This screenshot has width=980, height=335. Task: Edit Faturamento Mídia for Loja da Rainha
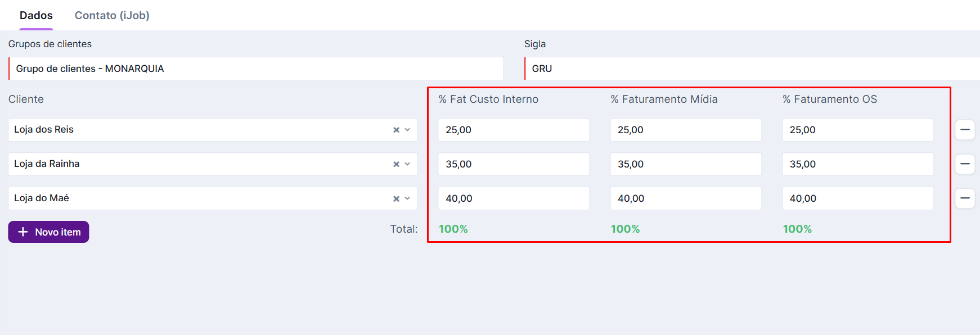(685, 164)
